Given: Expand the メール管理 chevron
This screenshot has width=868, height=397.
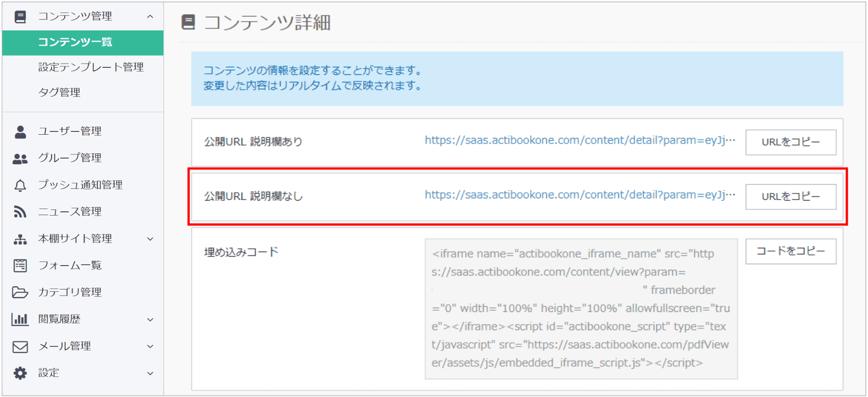Looking at the screenshot, I should pos(150,346).
